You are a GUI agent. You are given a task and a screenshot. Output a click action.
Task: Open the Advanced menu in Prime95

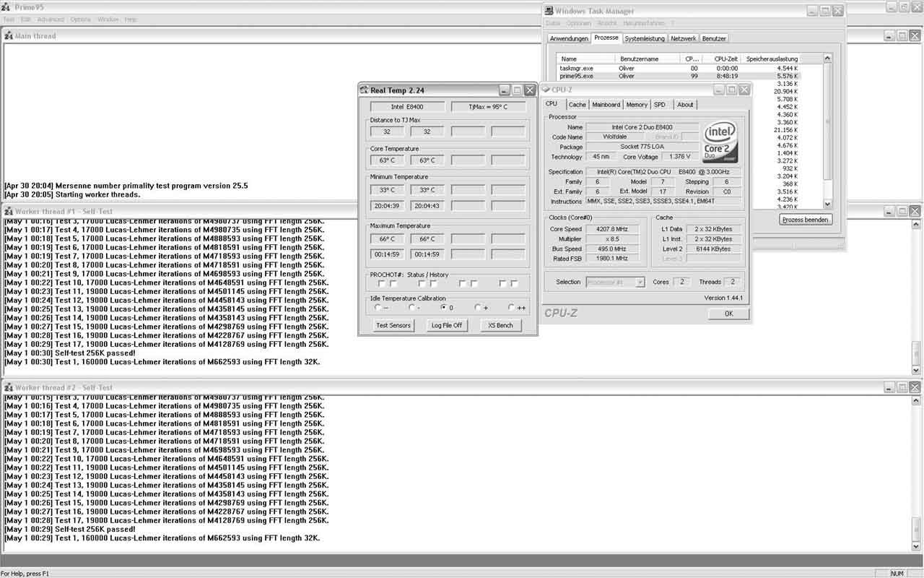51,20
